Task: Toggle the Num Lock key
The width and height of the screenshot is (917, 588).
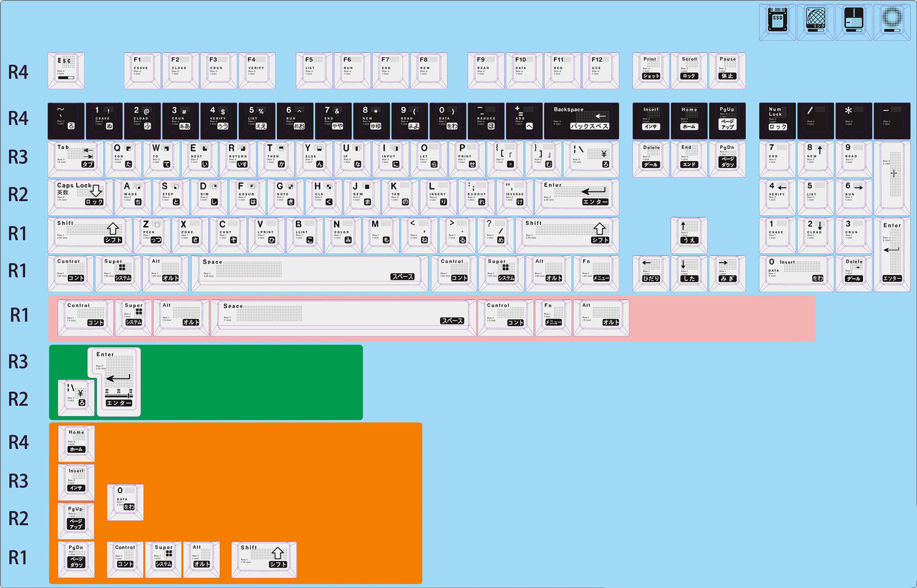Action: [777, 119]
